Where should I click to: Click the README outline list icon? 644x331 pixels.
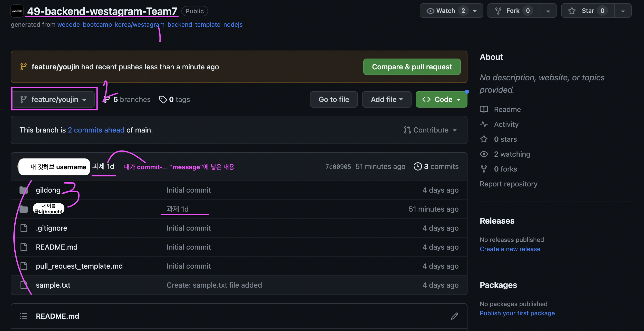[24, 316]
